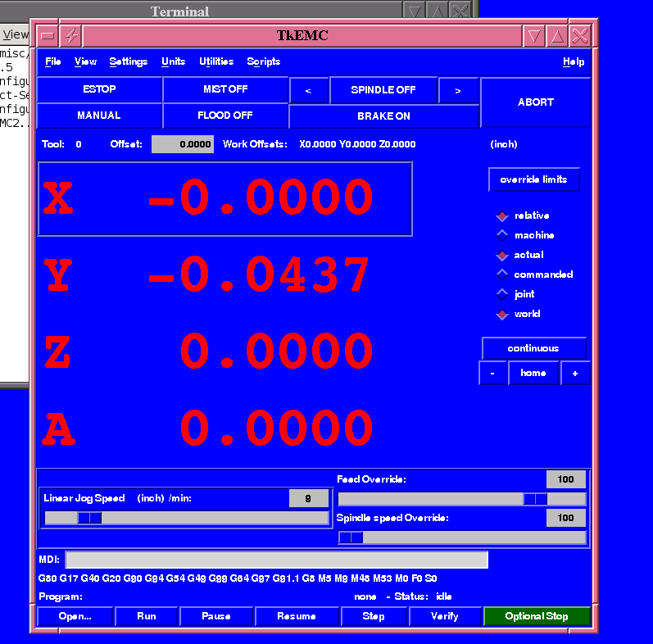Select the machine coordinates radio button
This screenshot has height=644, width=653.
[x=502, y=236]
